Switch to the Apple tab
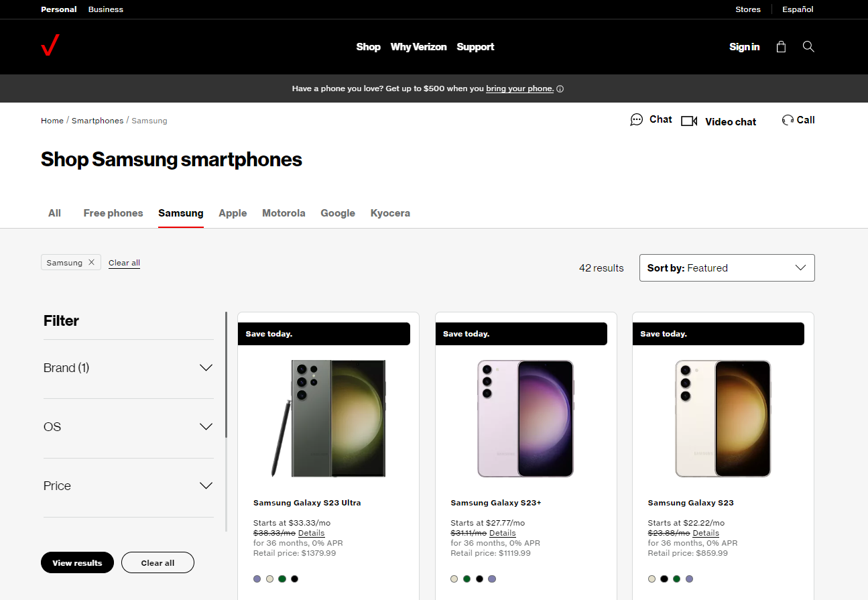 tap(233, 213)
